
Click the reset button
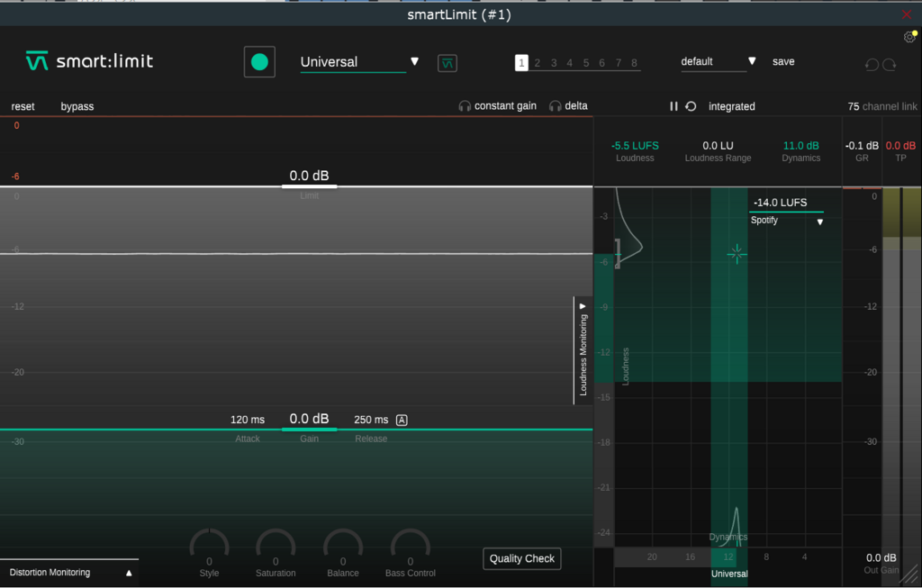23,106
